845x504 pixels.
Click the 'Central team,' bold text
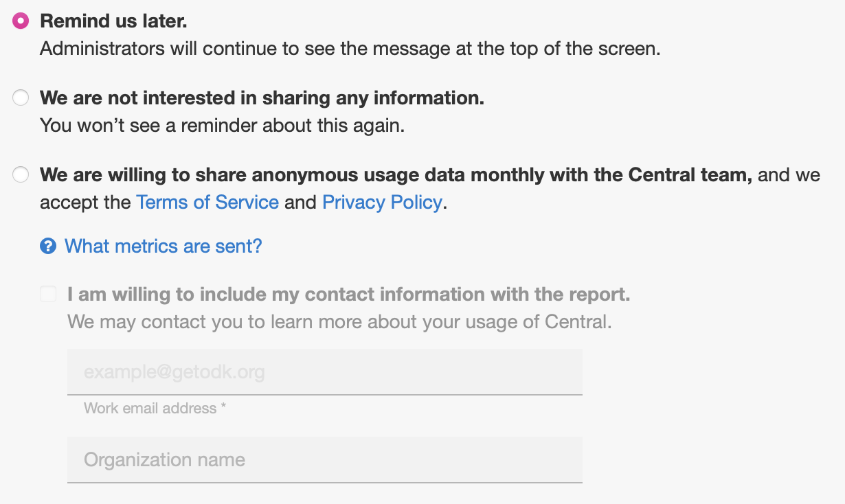[690, 175]
